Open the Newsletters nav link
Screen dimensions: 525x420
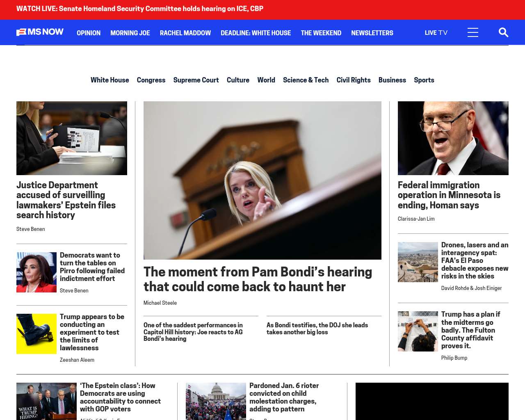[x=372, y=33]
